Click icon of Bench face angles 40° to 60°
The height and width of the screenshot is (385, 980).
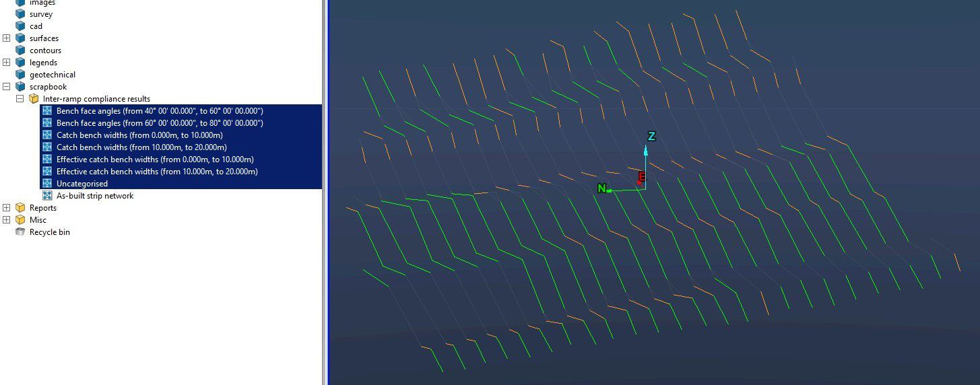click(x=47, y=111)
